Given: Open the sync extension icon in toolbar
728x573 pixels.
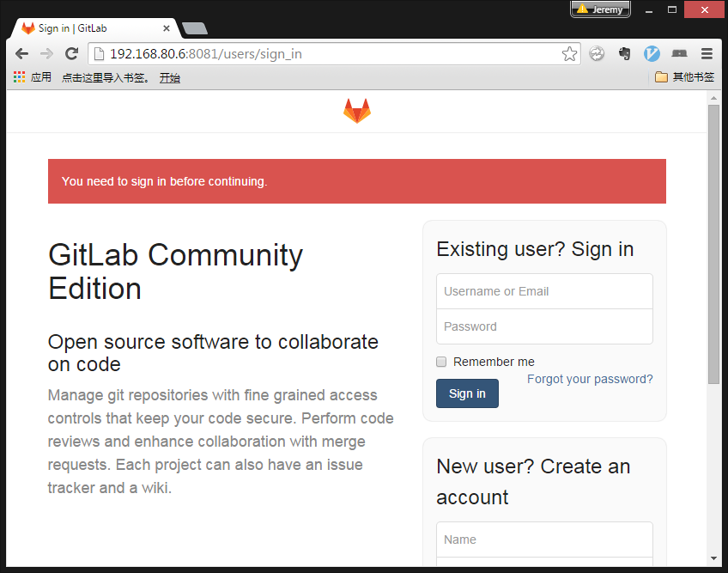Looking at the screenshot, I should click(597, 54).
